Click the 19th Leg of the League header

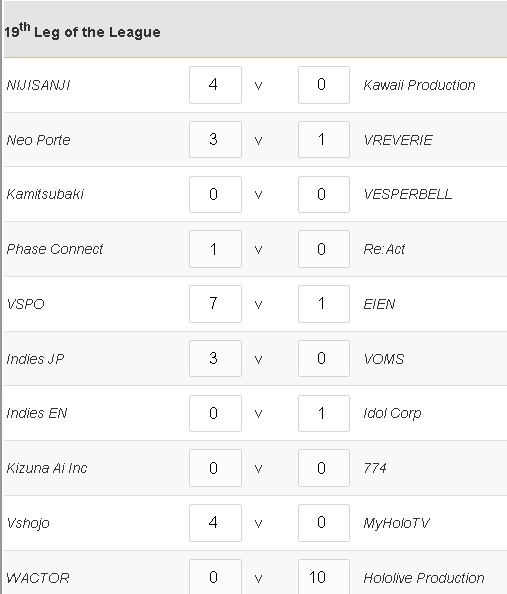click(82, 31)
